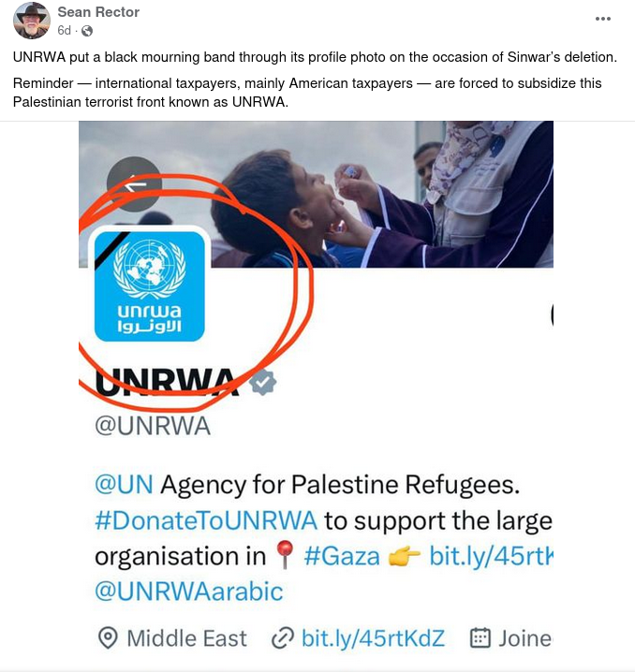Viewport: 635px width, 672px height.
Task: Open the bit.ly/45rtk link in bio
Action: tap(492, 556)
